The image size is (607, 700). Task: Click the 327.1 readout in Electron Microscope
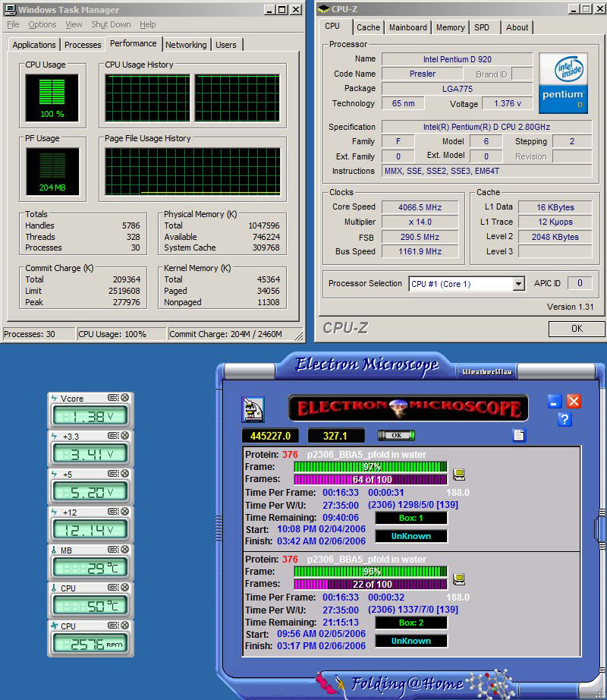coord(335,436)
